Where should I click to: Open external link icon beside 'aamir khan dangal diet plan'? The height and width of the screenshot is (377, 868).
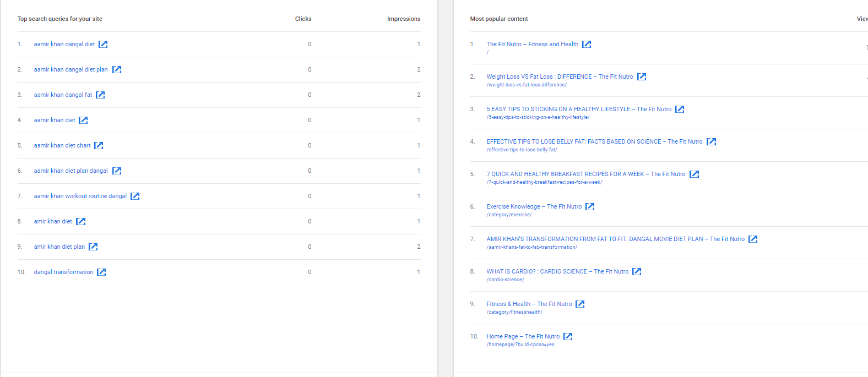(x=117, y=69)
